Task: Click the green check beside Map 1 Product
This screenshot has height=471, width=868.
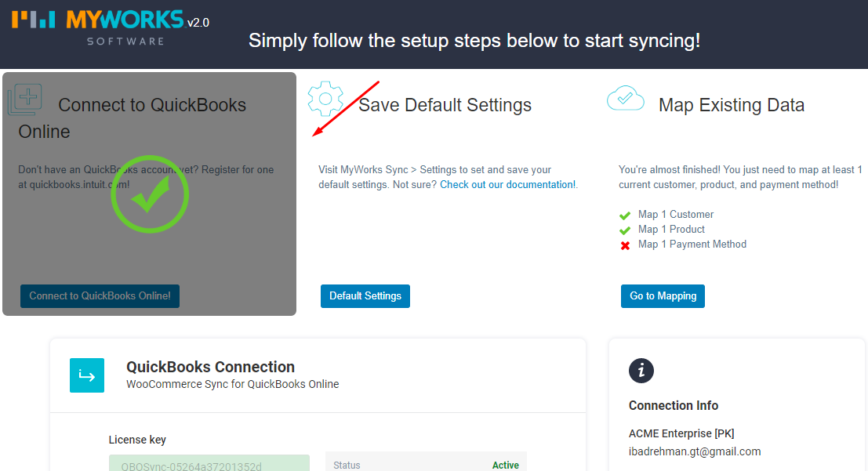Action: click(x=625, y=230)
